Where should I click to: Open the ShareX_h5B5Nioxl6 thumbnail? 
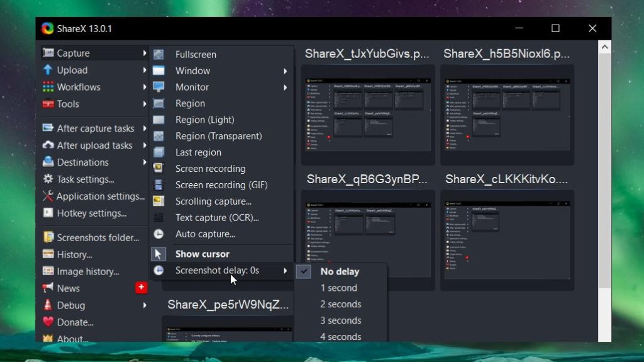506,107
